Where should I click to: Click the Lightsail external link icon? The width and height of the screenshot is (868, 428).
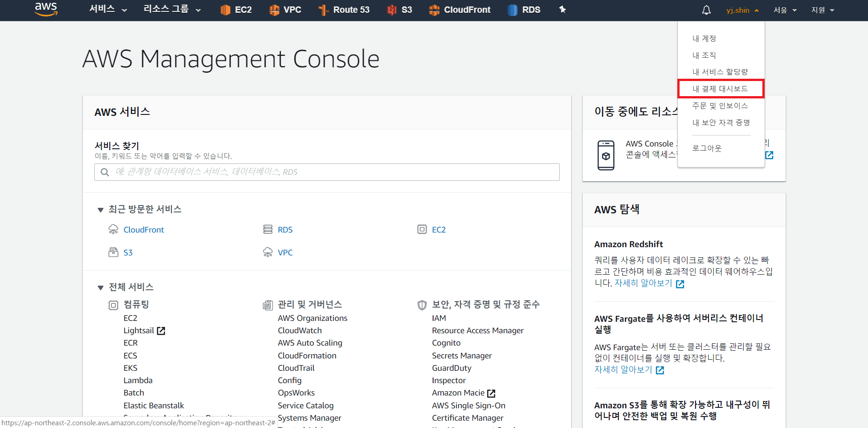point(161,330)
